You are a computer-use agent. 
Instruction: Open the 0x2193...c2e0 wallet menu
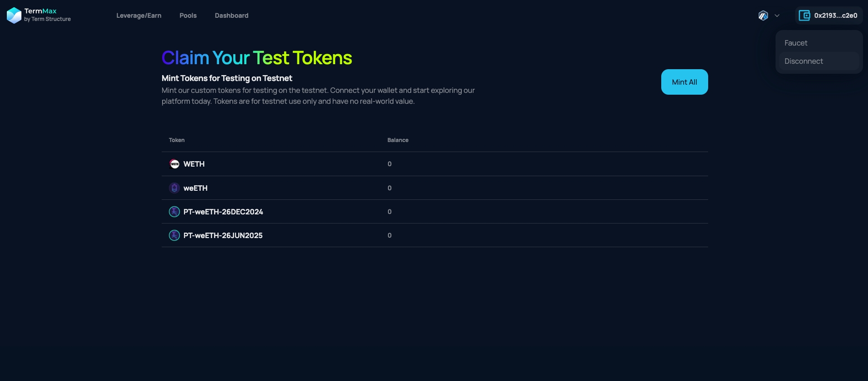835,15
